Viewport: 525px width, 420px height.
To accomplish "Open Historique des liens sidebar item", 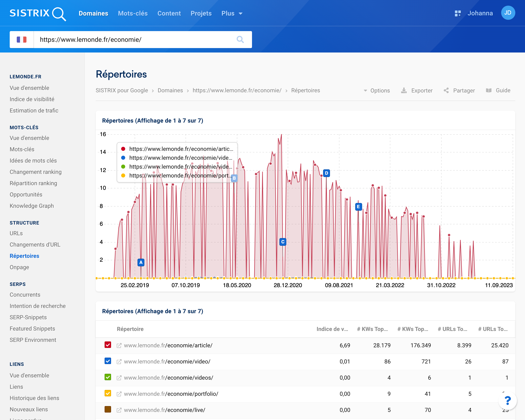I will [x=34, y=398].
